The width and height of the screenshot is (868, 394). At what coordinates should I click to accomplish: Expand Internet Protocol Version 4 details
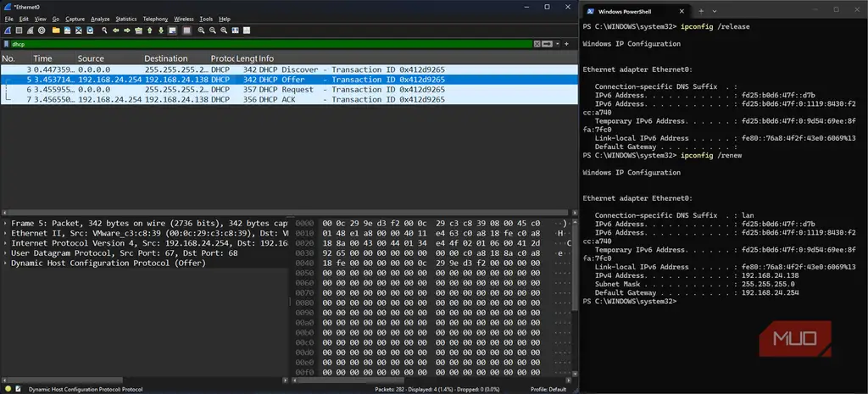(x=6, y=243)
